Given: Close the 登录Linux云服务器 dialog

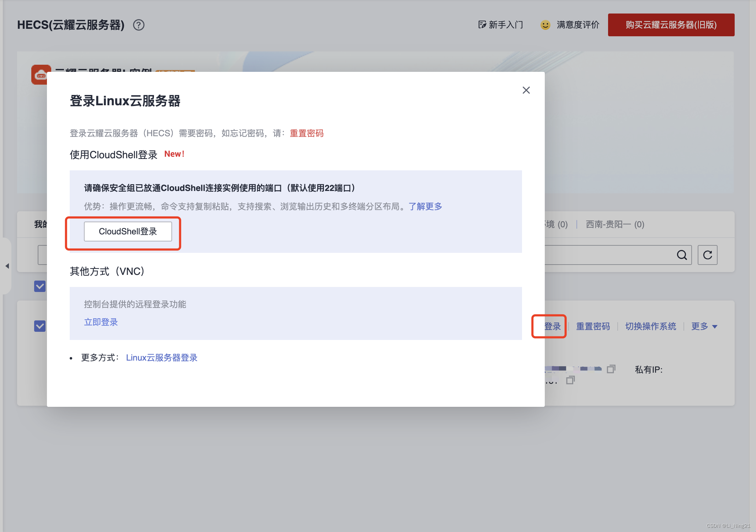Looking at the screenshot, I should tap(526, 90).
